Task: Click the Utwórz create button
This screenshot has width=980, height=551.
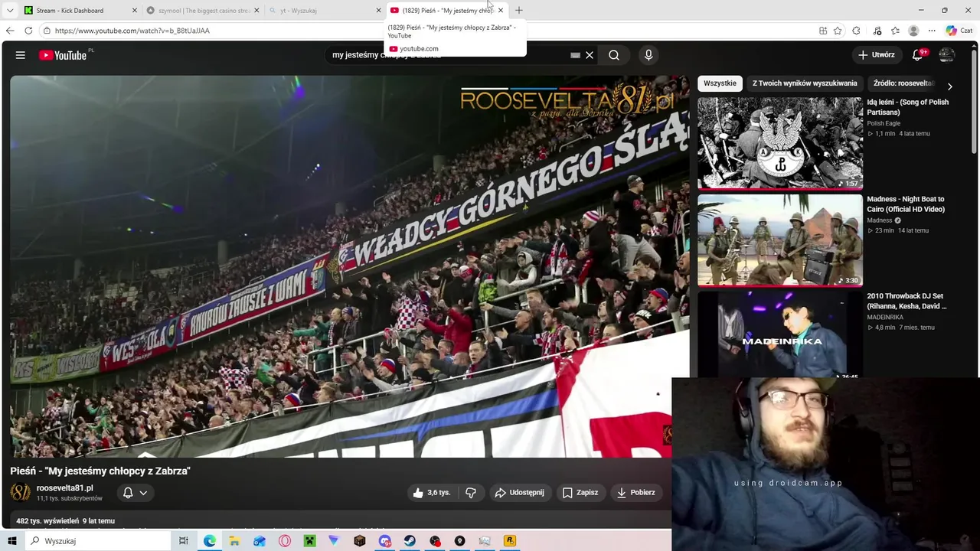Action: tap(877, 55)
